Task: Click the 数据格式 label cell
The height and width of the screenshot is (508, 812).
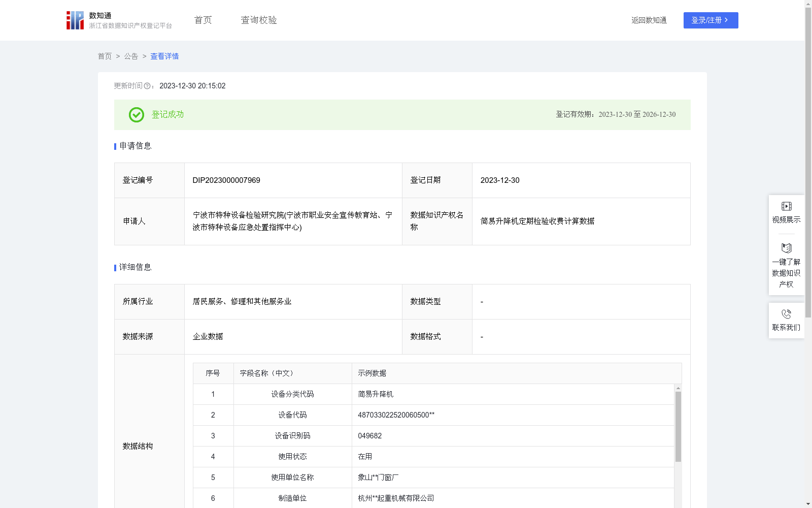Action: [x=437, y=337]
